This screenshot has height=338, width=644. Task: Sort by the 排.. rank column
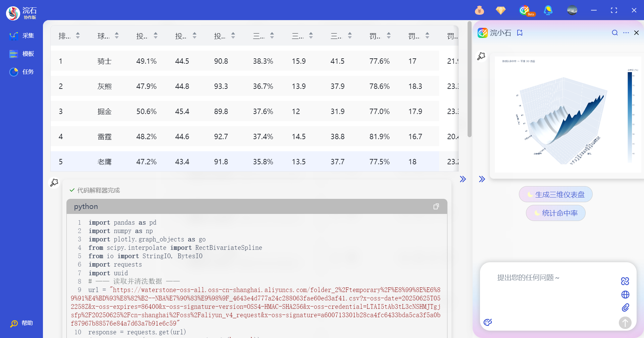(78, 36)
